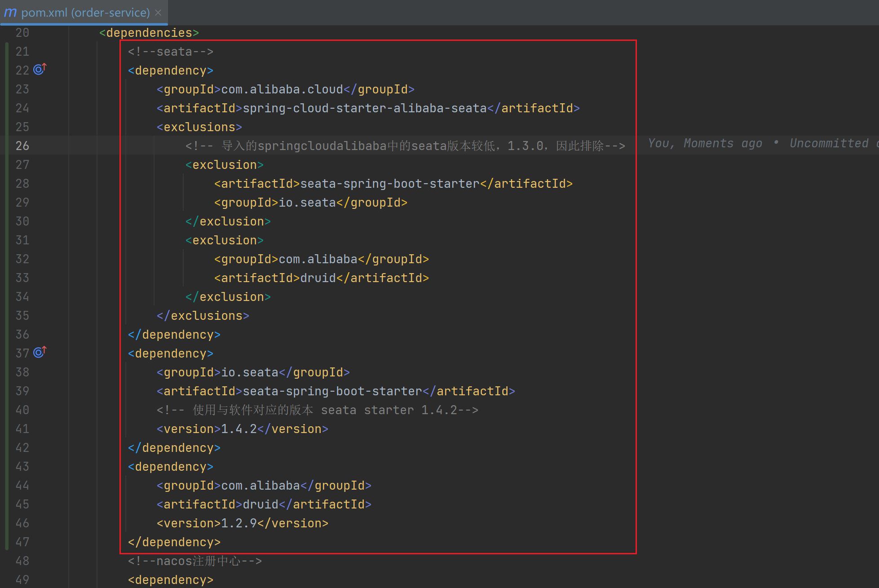Click the Chinese comment mentioning seata 1.3.0

(x=405, y=146)
